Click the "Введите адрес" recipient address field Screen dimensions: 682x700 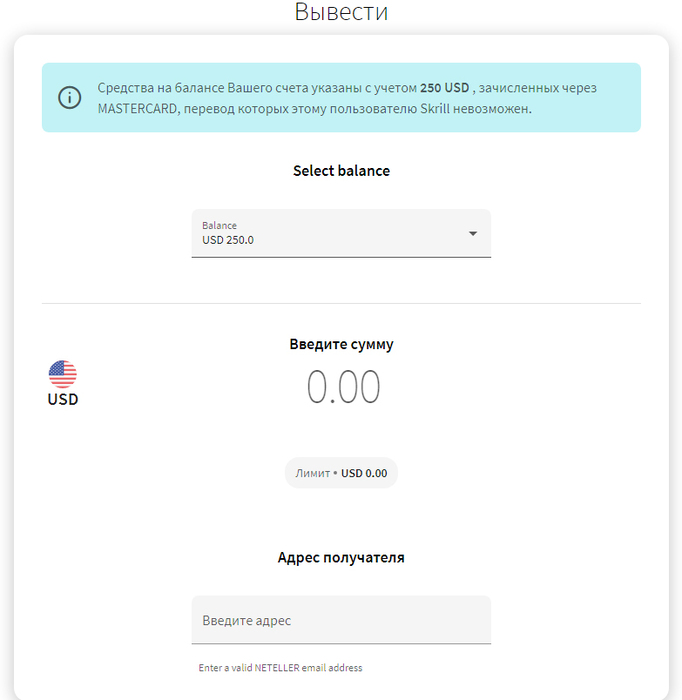(341, 620)
